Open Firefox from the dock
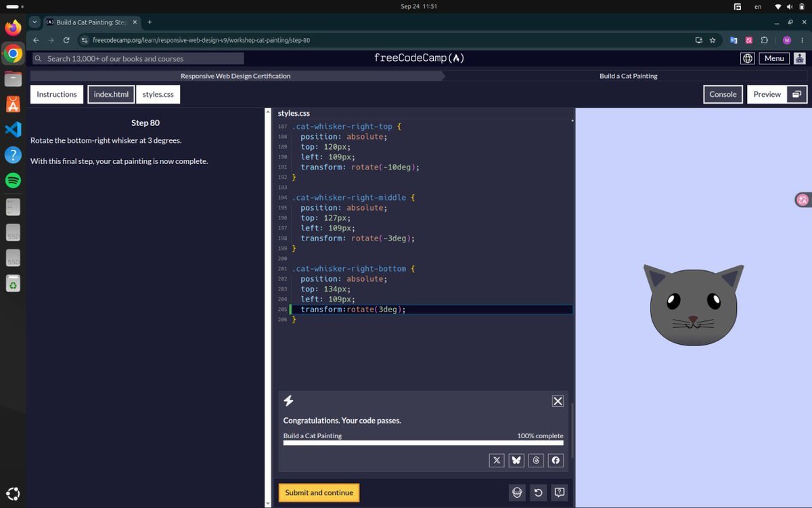The height and width of the screenshot is (508, 812). click(13, 28)
